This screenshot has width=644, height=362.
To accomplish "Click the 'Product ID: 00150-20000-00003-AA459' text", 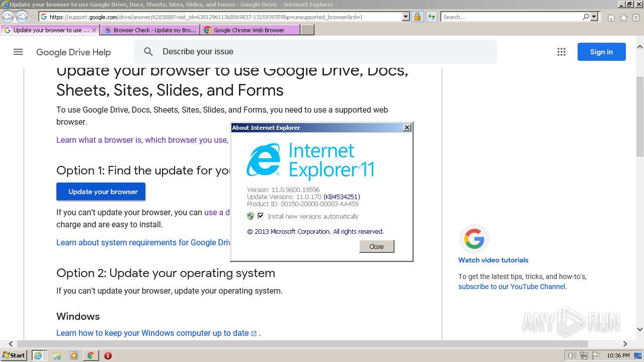I will pyautogui.click(x=303, y=204).
